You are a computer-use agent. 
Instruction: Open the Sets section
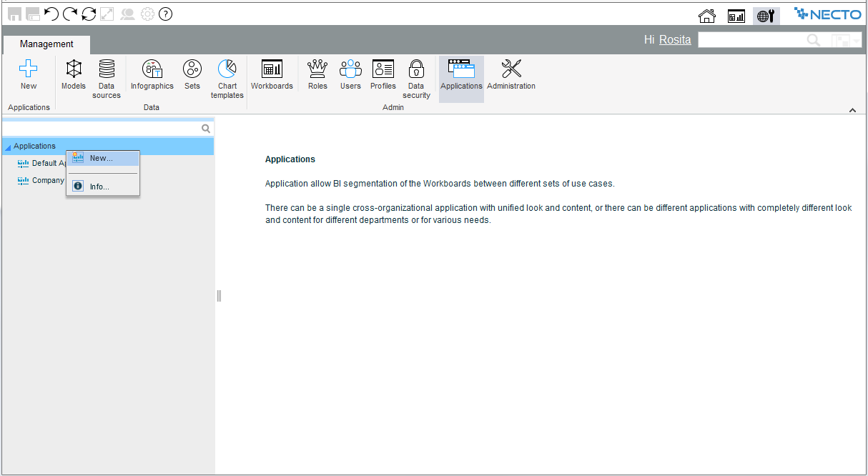coord(192,74)
